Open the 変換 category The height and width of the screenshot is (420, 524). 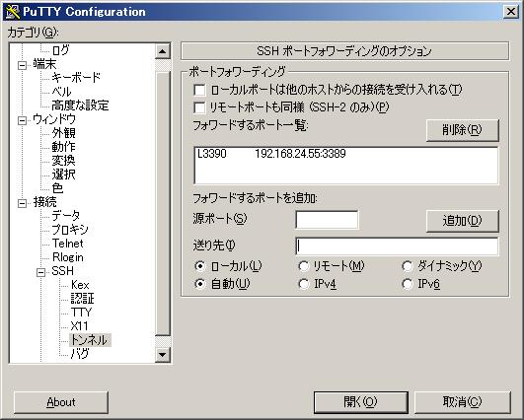click(x=63, y=161)
